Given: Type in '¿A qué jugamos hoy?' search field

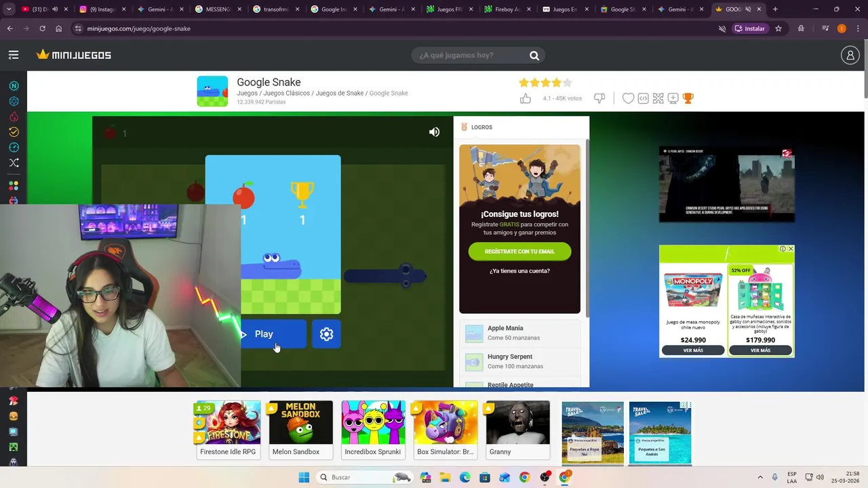Looking at the screenshot, I should 471,56.
